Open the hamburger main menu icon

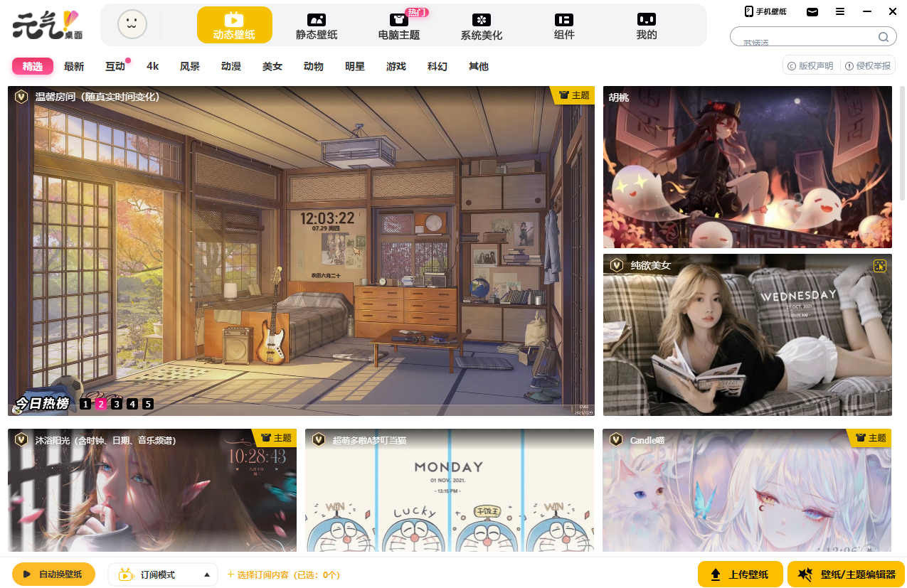click(840, 11)
